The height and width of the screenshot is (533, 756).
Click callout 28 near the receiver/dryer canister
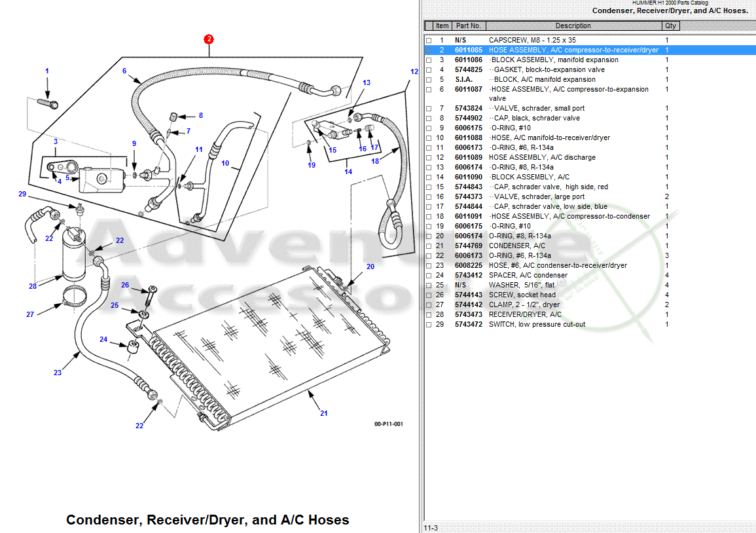coord(31,286)
